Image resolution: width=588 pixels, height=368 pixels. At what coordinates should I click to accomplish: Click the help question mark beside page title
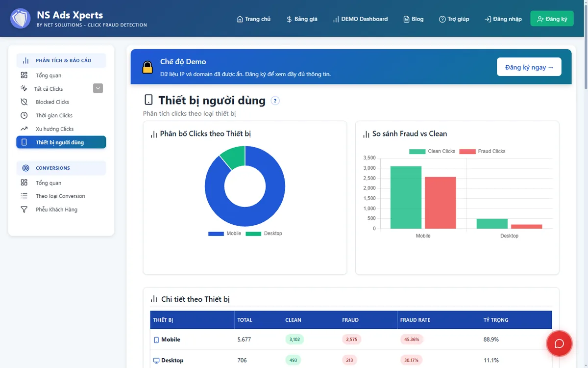pyautogui.click(x=275, y=101)
